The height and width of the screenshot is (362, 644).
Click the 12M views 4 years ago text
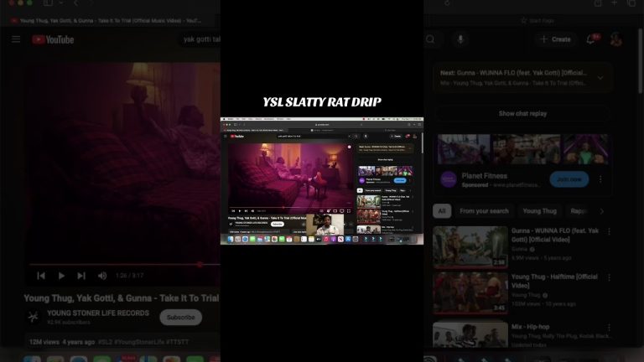[x=62, y=342]
